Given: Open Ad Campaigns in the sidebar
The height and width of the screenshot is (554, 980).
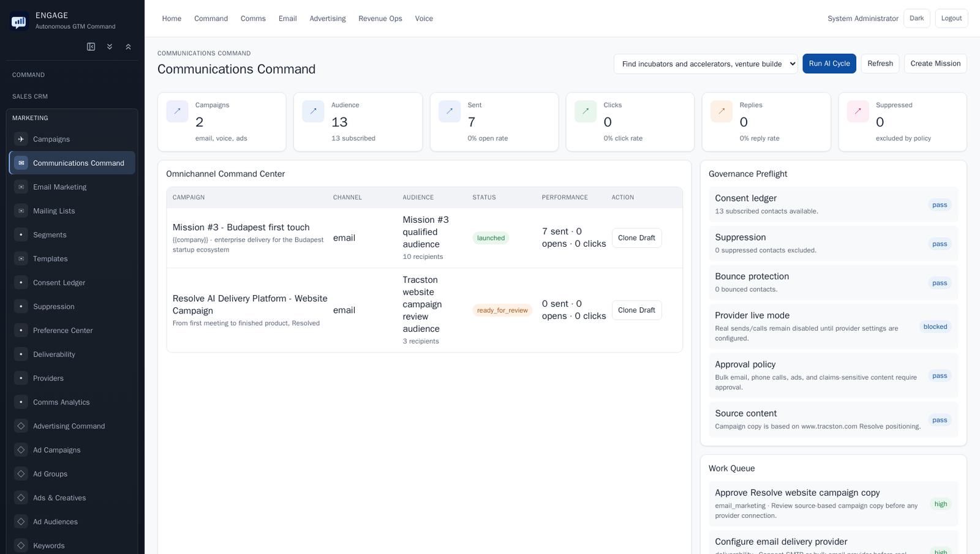Looking at the screenshot, I should click(x=72, y=449).
